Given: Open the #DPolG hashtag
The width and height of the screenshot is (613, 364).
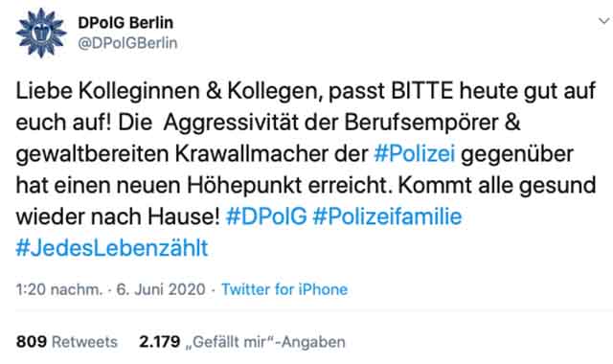Looking at the screenshot, I should click(266, 216).
